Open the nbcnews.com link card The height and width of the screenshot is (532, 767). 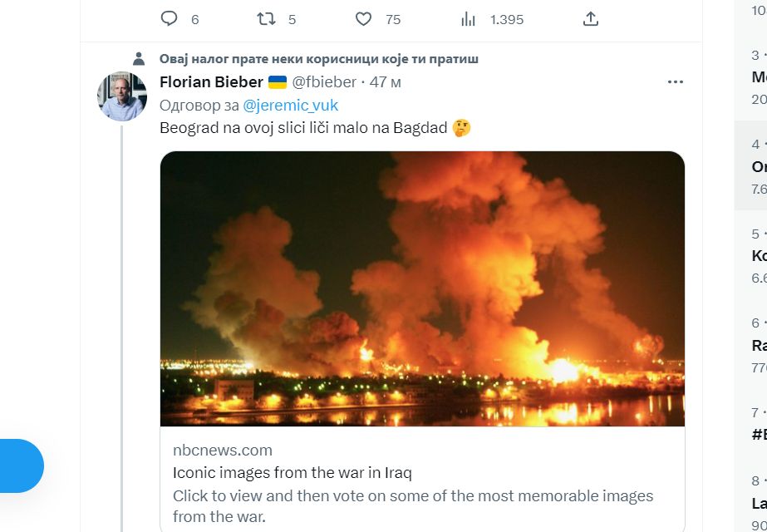pos(221,450)
